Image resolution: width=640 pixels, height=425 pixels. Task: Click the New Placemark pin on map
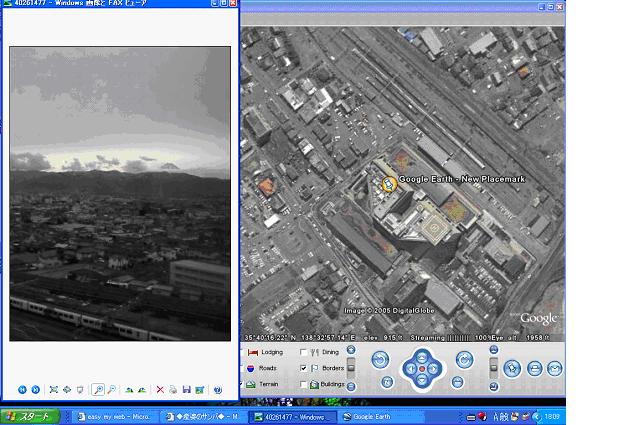pos(388,184)
